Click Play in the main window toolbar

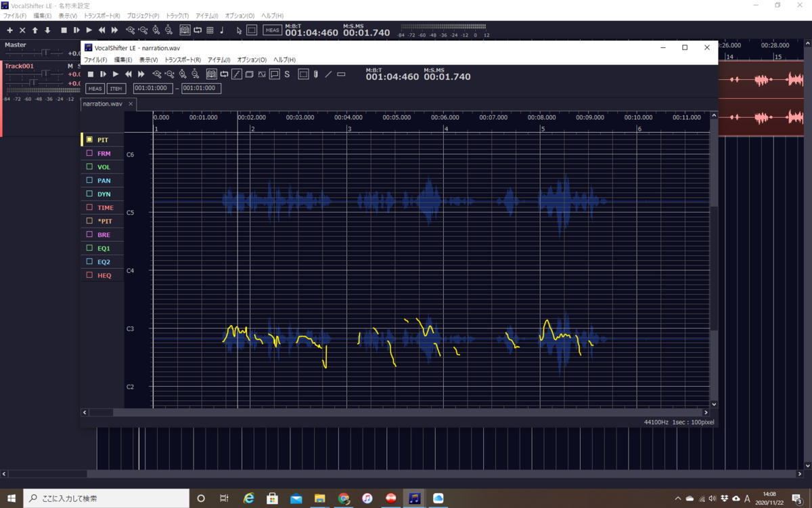[x=89, y=30]
